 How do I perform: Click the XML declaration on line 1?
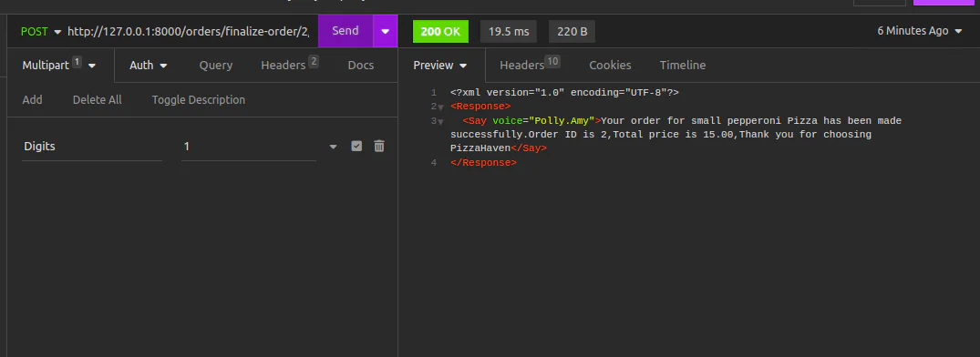564,92
